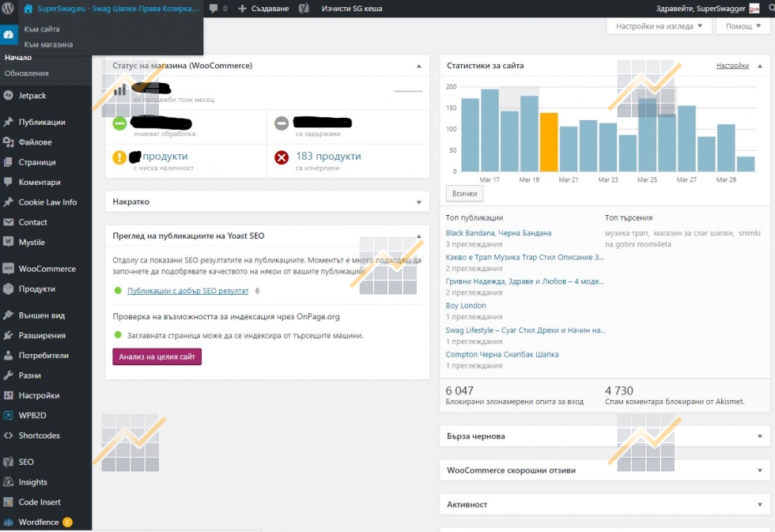The image size is (775, 532).
Task: Open the Black Bandana, Черна Бандана post
Action: click(498, 232)
